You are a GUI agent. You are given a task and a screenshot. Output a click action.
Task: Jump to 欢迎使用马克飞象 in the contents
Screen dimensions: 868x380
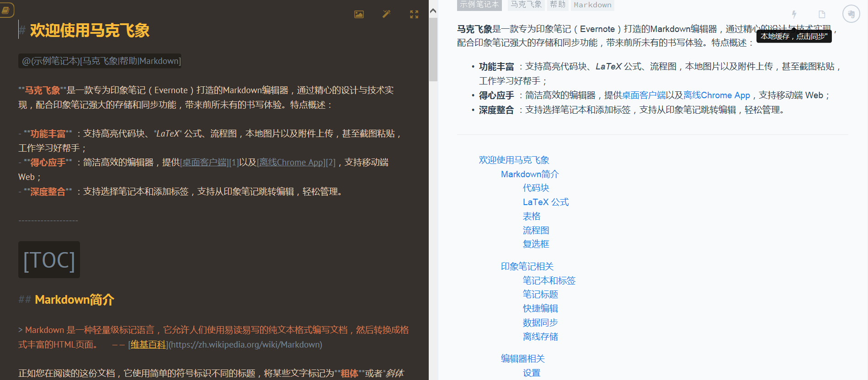[x=514, y=160]
